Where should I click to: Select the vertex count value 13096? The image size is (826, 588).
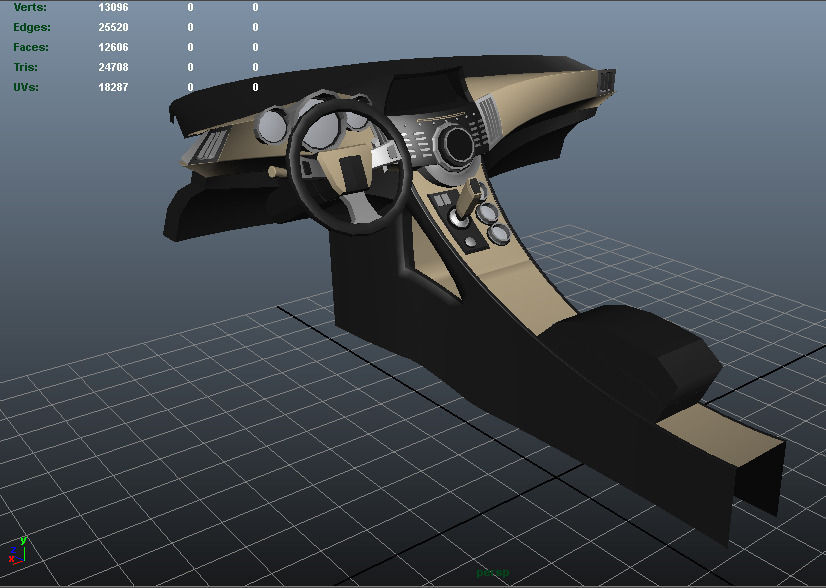click(x=113, y=7)
